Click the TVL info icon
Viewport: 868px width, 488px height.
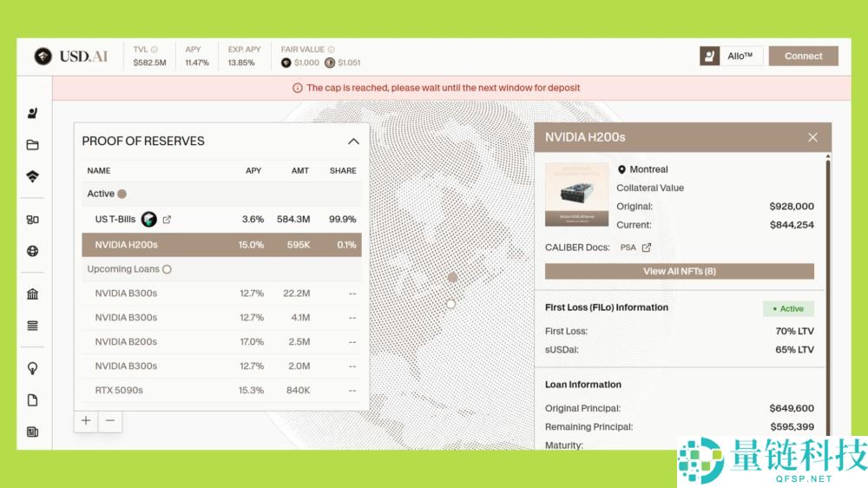click(x=155, y=49)
